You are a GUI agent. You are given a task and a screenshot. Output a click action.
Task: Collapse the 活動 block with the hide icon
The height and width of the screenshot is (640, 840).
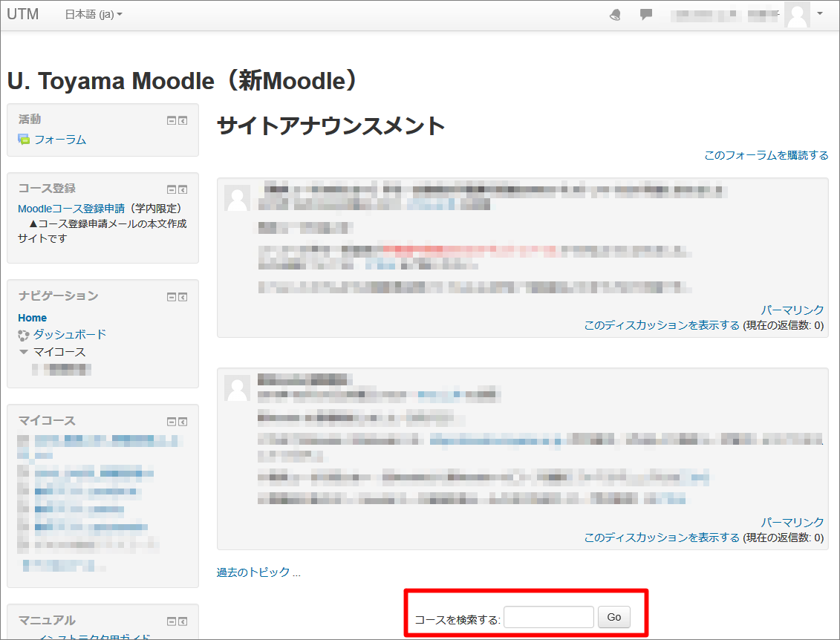[172, 120]
